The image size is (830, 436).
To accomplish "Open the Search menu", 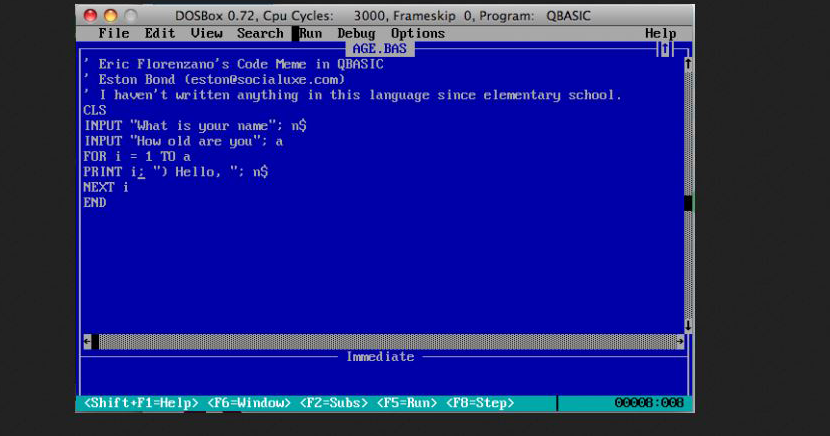I will (260, 33).
